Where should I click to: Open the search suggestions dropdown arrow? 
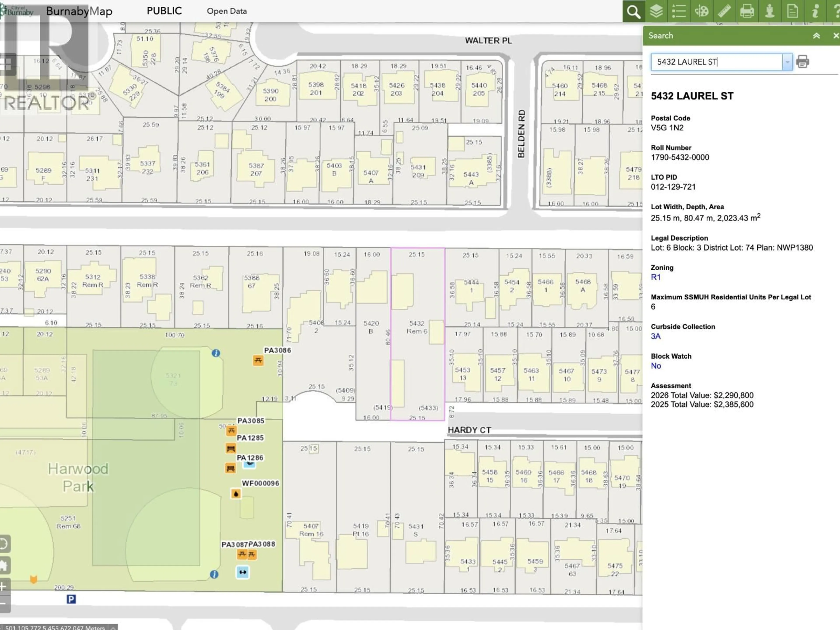787,62
